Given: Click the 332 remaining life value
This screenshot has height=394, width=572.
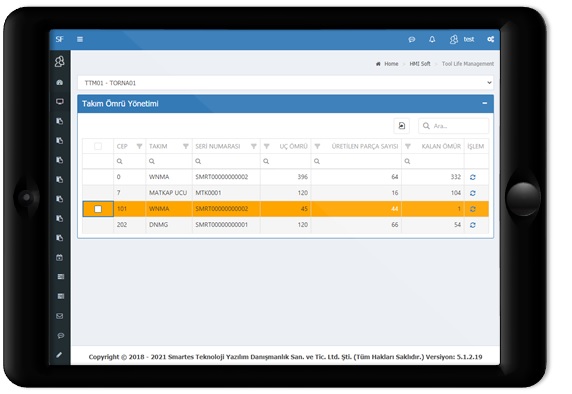Looking at the screenshot, I should click(456, 177).
